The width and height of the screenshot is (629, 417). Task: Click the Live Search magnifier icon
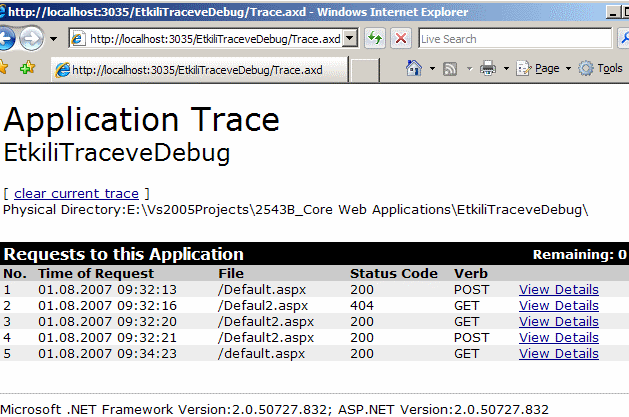[x=619, y=39]
